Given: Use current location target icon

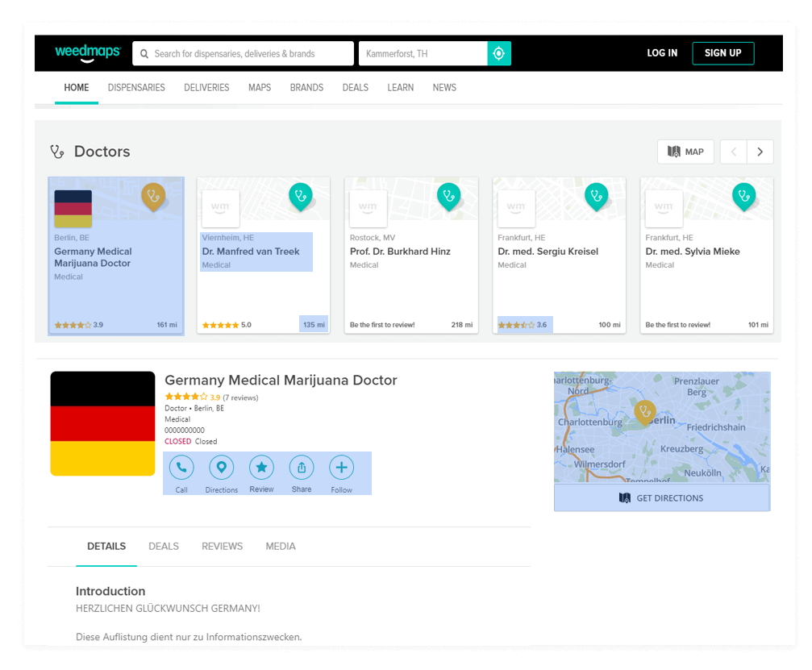Looking at the screenshot, I should click(x=498, y=53).
